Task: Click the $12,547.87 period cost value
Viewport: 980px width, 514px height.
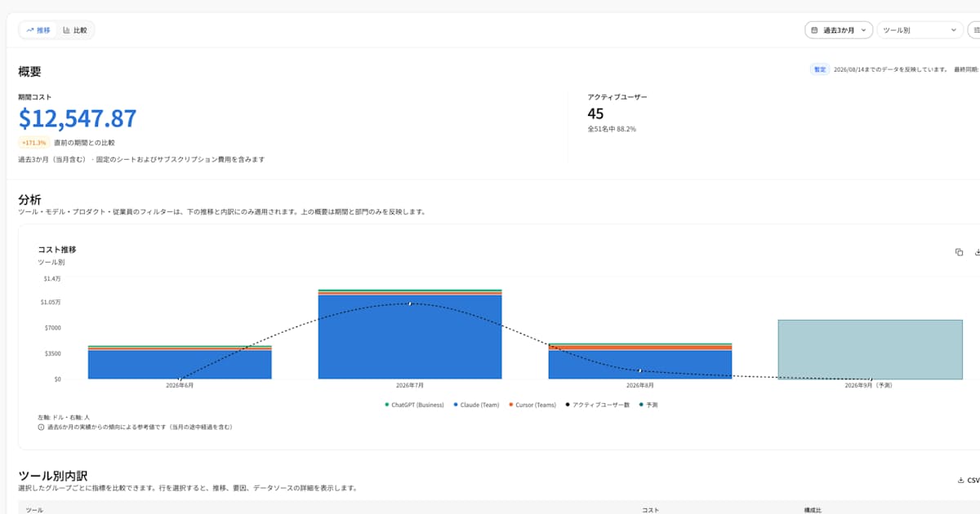Action: pyautogui.click(x=78, y=118)
